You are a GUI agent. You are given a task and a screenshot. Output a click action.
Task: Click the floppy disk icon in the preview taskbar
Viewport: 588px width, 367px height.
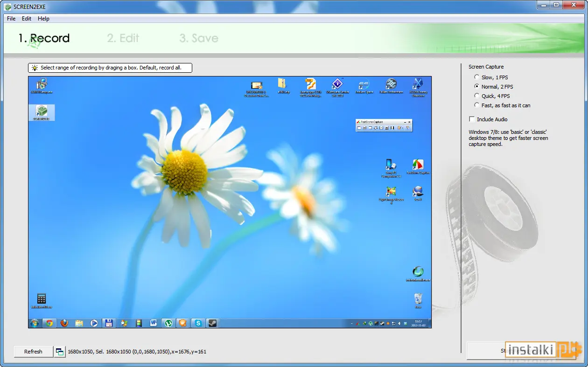(109, 323)
